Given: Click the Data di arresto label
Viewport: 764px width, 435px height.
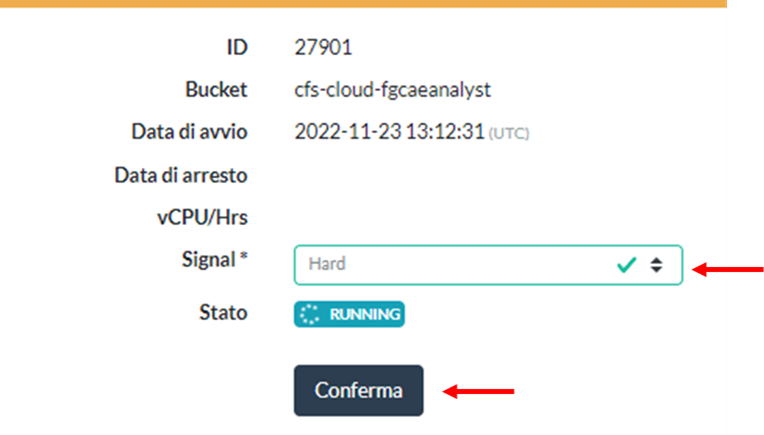Looking at the screenshot, I should pyautogui.click(x=181, y=175).
